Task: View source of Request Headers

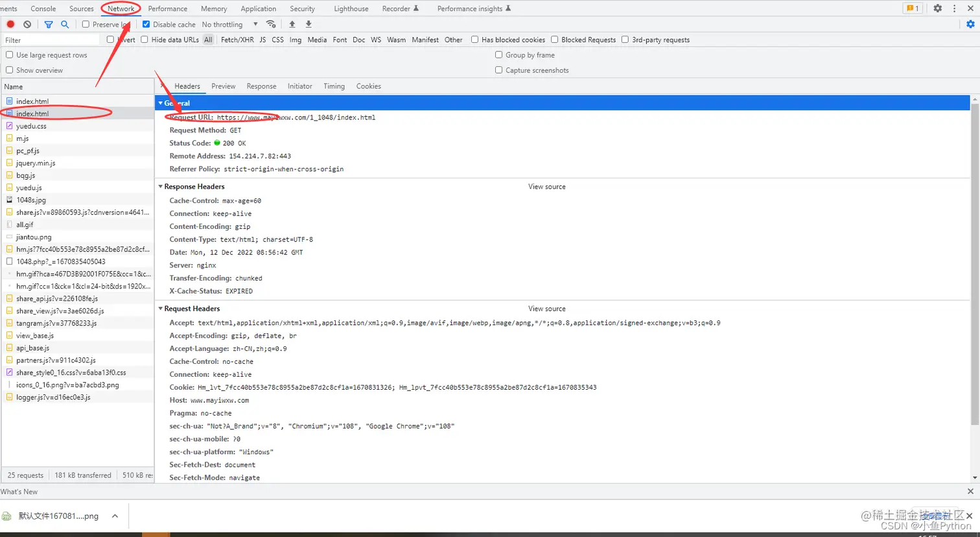Action: pos(547,309)
